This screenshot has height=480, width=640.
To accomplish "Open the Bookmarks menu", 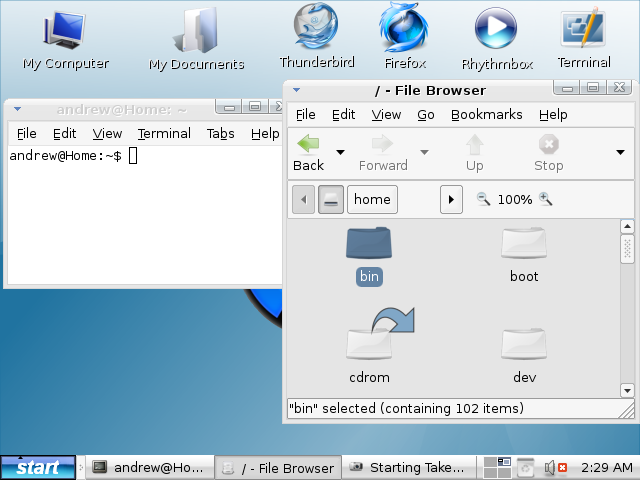I will (x=487, y=115).
